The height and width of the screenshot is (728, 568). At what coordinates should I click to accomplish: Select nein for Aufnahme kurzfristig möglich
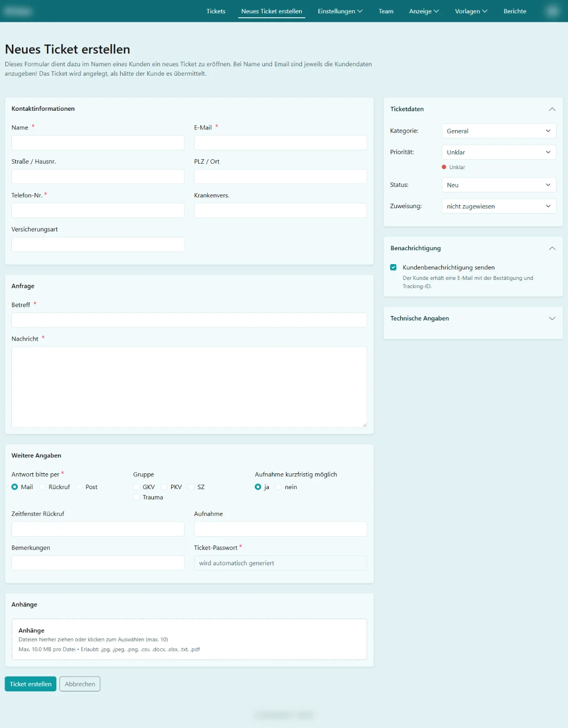279,487
